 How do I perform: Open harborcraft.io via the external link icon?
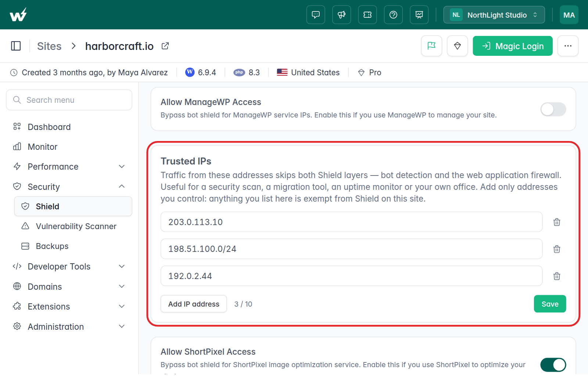click(x=165, y=46)
